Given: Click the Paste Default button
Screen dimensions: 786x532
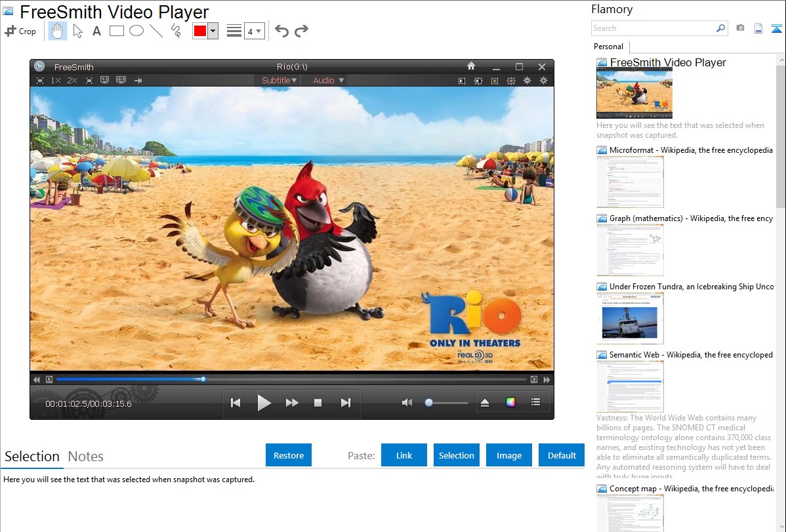Looking at the screenshot, I should [x=562, y=455].
